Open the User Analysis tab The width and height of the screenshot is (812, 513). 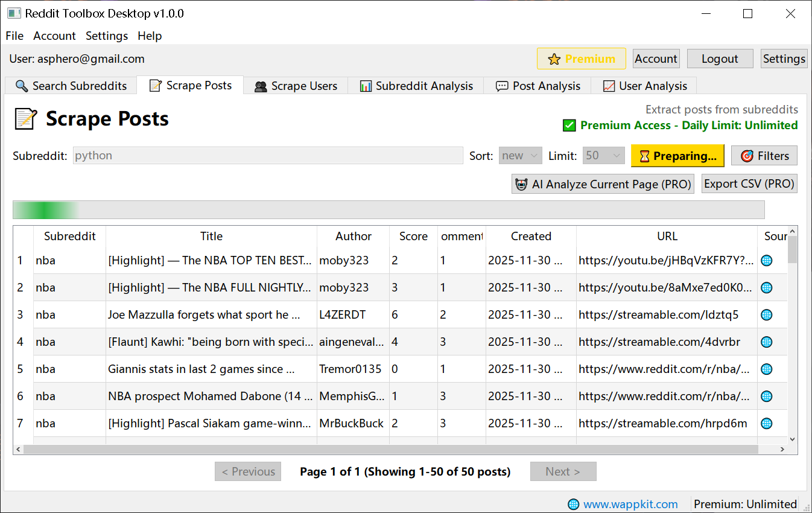(x=644, y=86)
